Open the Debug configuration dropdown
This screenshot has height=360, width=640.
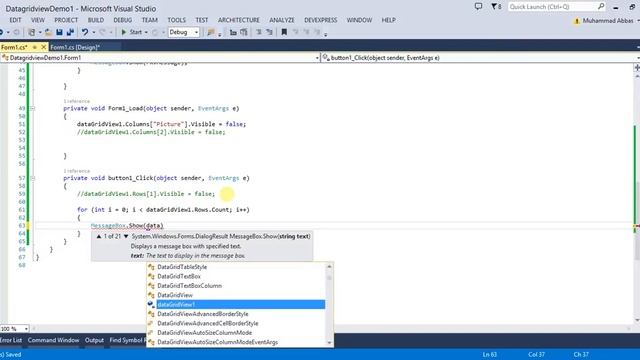coord(184,32)
